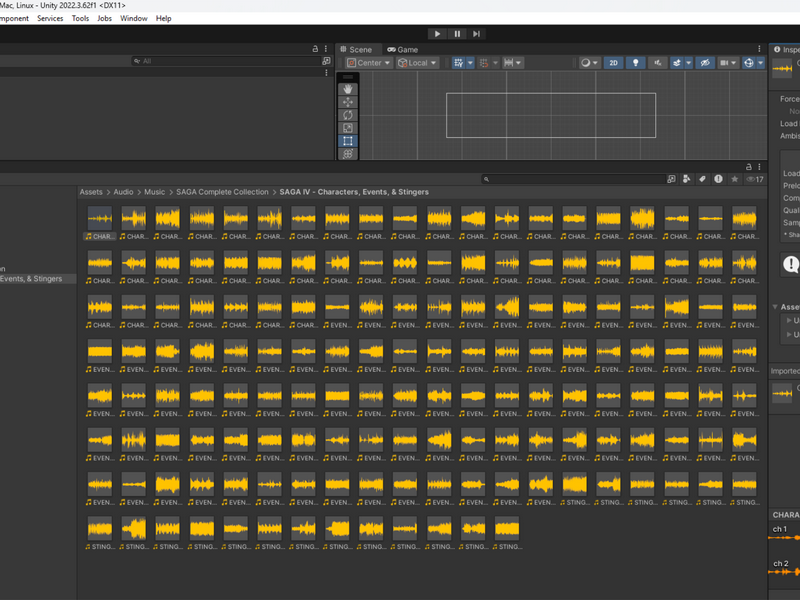Toggle scene audio mute
800x600 pixels.
(x=658, y=63)
